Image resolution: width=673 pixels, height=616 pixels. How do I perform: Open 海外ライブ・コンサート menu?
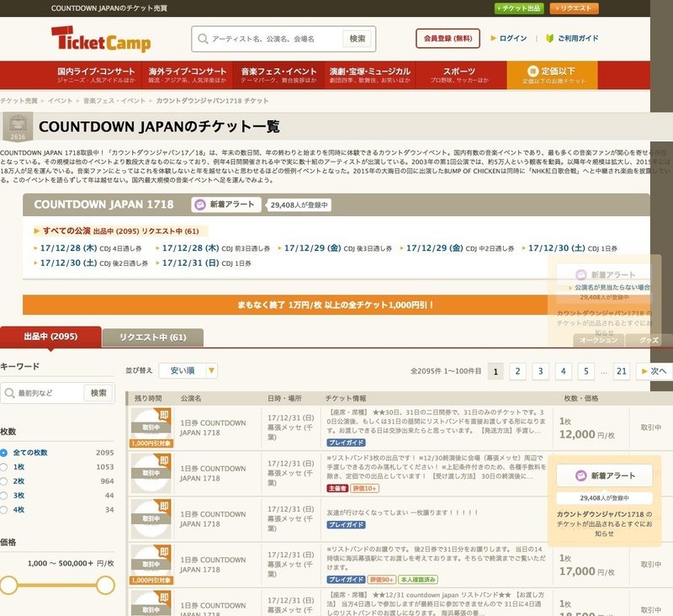pos(188,75)
